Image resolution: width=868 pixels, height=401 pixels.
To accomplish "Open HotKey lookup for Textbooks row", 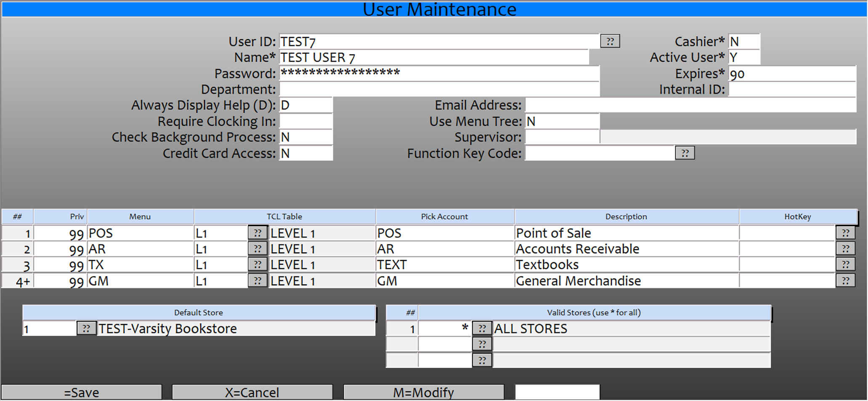I will 845,265.
